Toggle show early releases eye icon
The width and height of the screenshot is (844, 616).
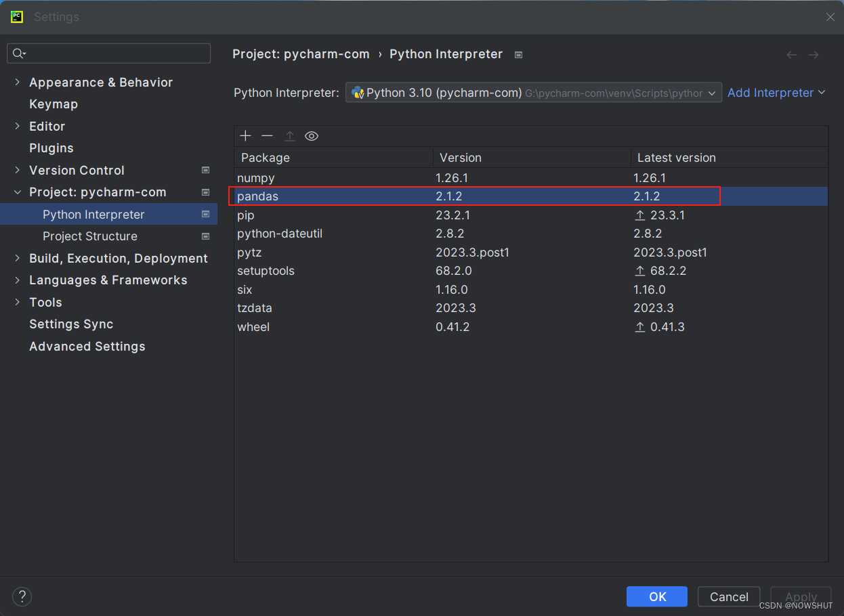(x=312, y=136)
